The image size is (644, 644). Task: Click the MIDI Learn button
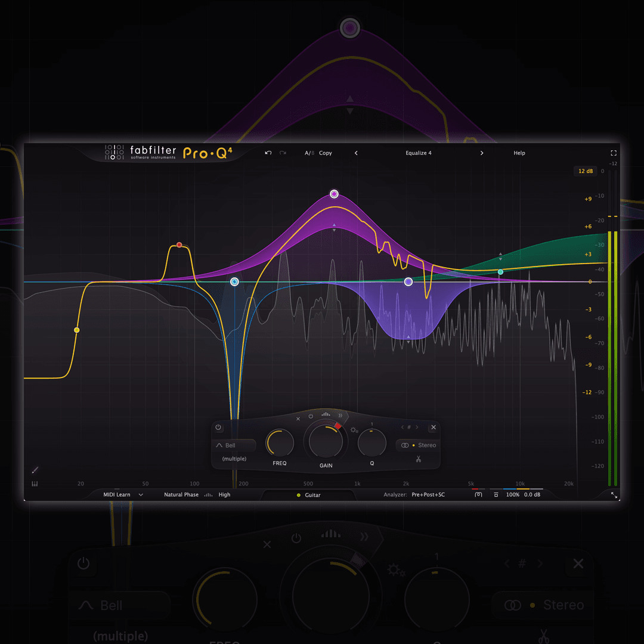(117, 495)
